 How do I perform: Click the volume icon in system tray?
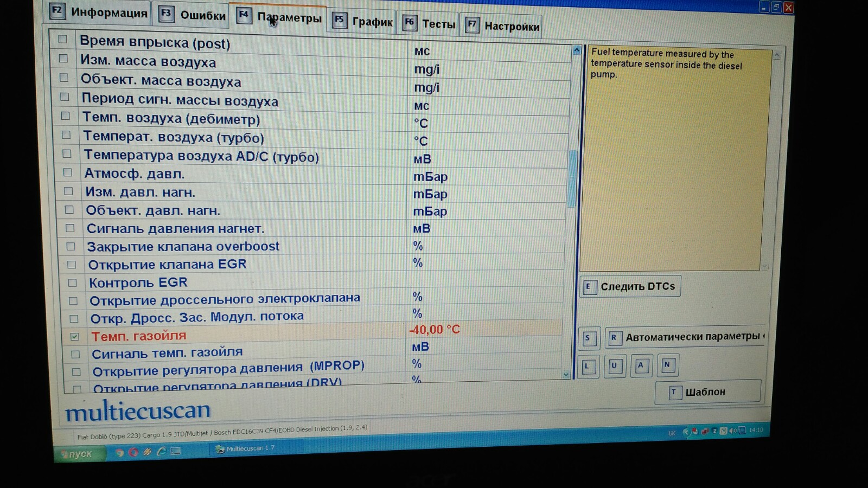coord(732,431)
